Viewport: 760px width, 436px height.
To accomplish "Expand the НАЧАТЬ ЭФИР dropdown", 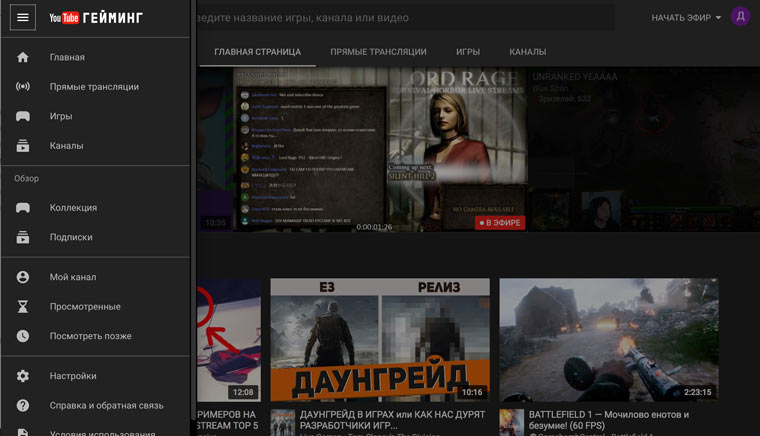I will pyautogui.click(x=686, y=18).
